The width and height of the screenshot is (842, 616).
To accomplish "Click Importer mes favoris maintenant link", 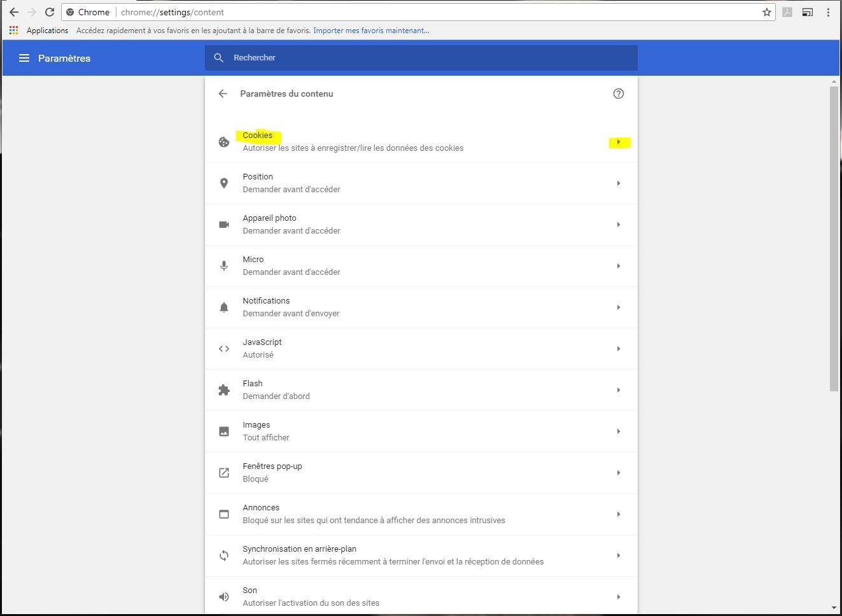I will click(371, 31).
